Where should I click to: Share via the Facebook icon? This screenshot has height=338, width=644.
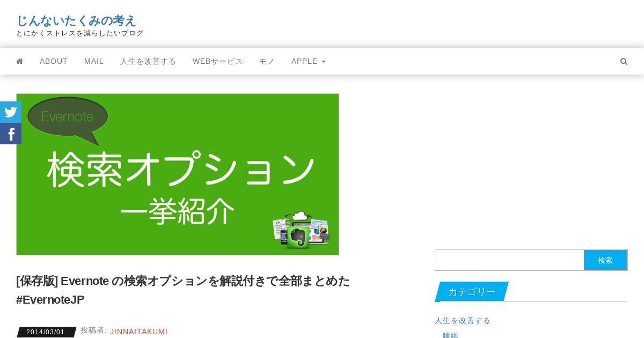pos(11,134)
